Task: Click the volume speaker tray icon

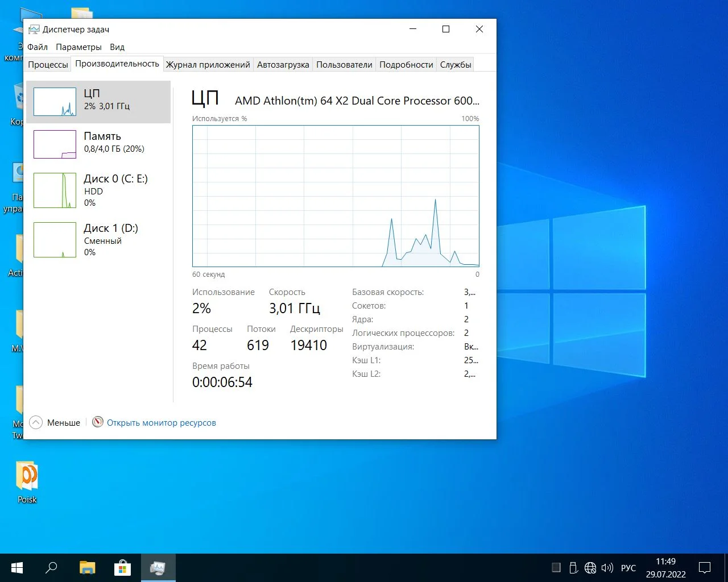Action: pyautogui.click(x=607, y=568)
